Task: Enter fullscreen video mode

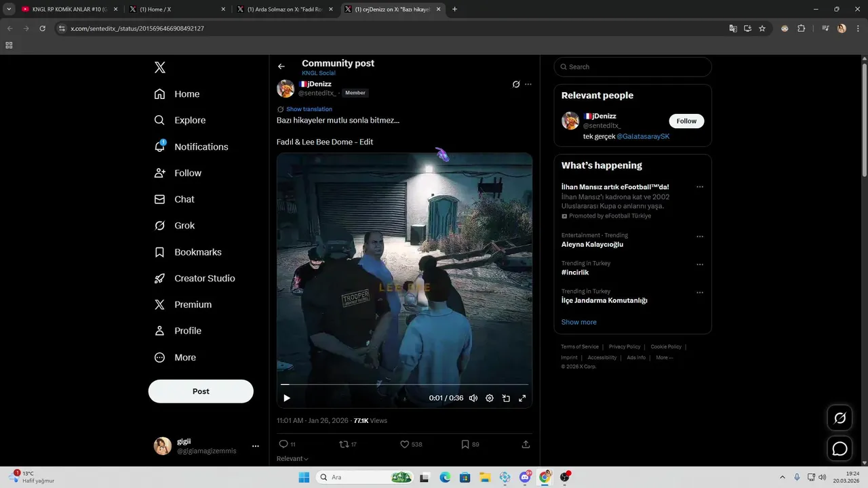Action: click(x=522, y=398)
